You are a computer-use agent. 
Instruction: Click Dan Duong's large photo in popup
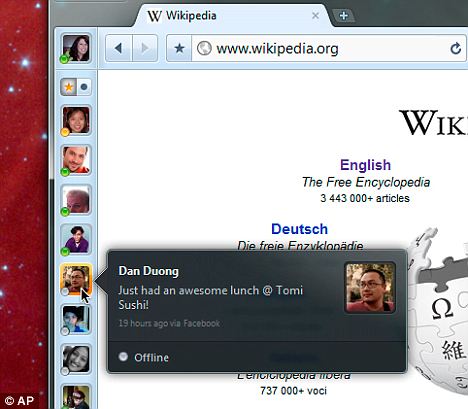(370, 288)
